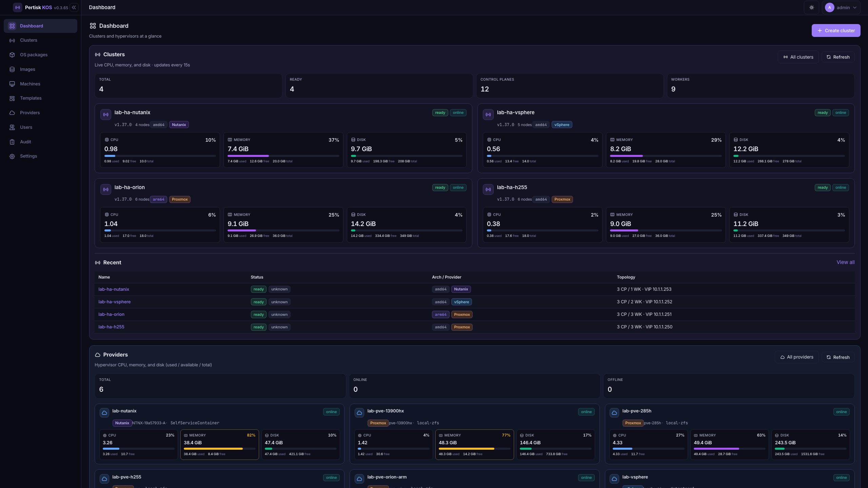Viewport: 868px width, 488px height.
Task: Click the ready badge on lab-ha-nutanix card
Action: pyautogui.click(x=440, y=113)
